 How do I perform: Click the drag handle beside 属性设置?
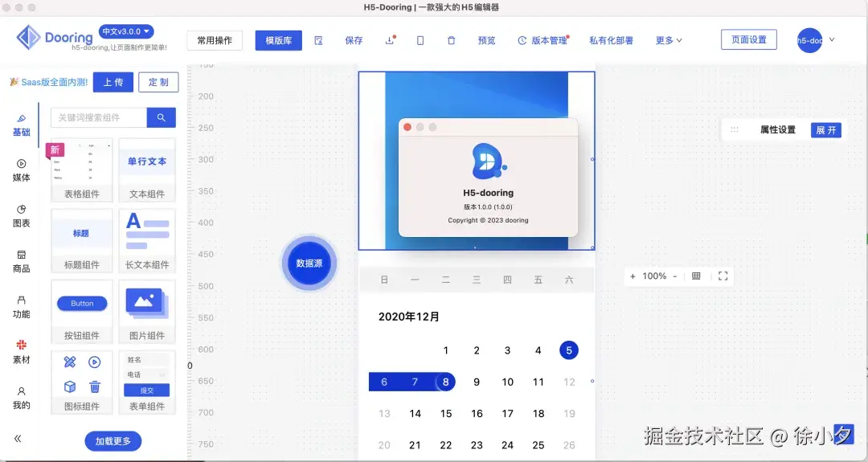click(735, 130)
